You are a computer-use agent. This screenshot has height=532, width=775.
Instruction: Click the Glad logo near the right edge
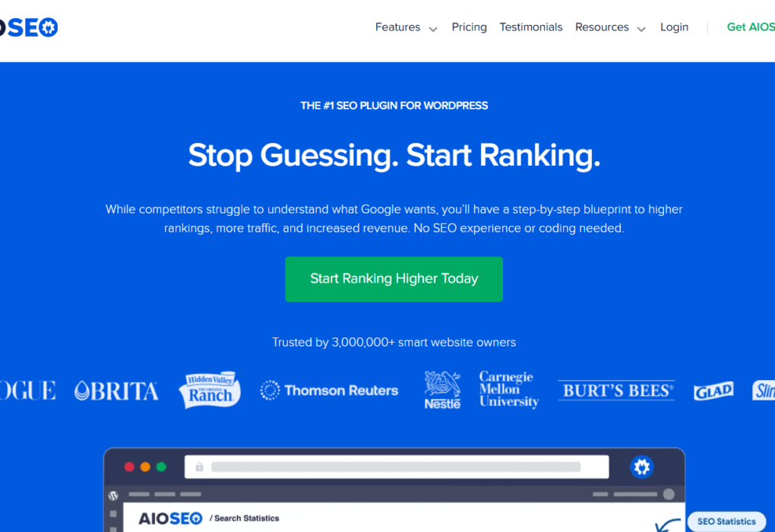713,391
